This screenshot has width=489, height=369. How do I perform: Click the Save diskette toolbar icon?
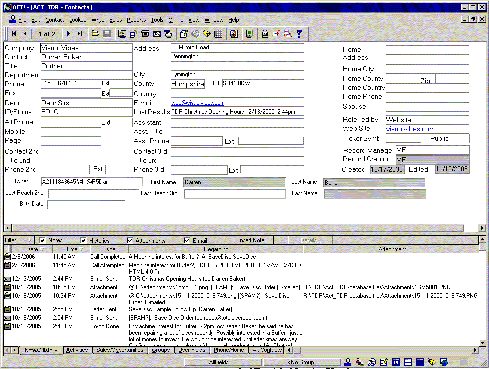[107, 34]
